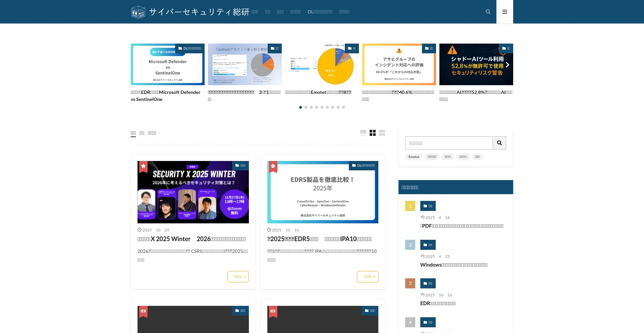Select the four-square grid layout view

(x=373, y=133)
